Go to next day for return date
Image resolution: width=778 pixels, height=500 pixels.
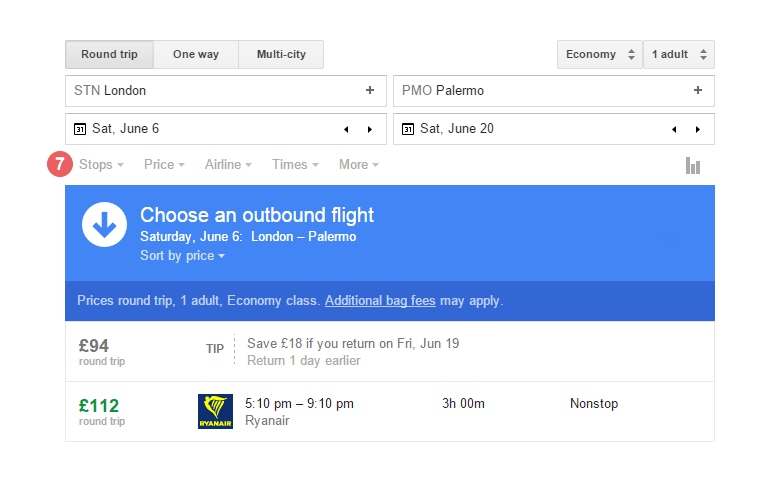coord(698,129)
